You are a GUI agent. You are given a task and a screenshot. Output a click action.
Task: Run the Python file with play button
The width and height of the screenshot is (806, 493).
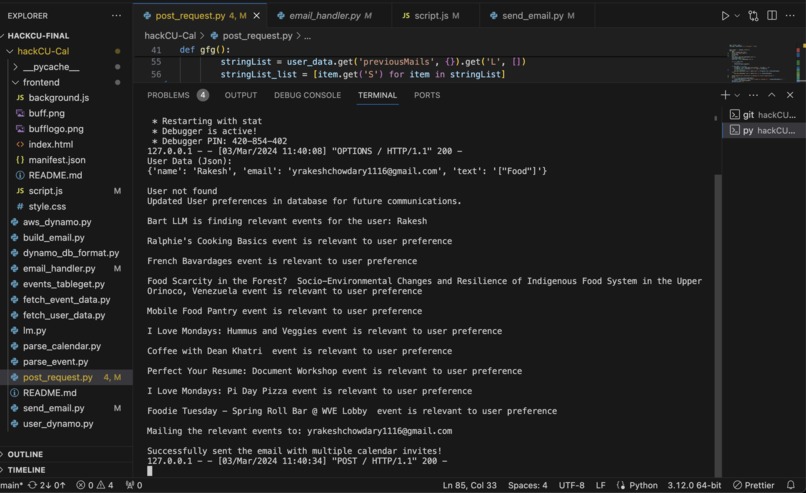click(x=725, y=16)
